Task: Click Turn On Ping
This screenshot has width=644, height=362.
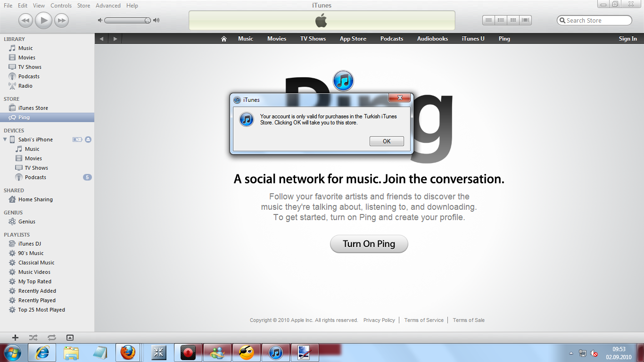Action: pyautogui.click(x=369, y=244)
